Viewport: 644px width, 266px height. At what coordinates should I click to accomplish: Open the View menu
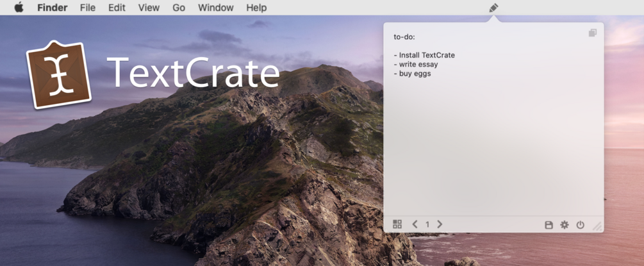click(149, 8)
